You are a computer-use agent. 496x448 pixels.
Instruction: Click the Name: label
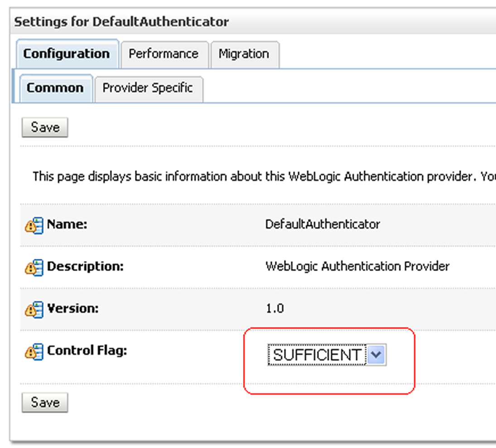(67, 224)
